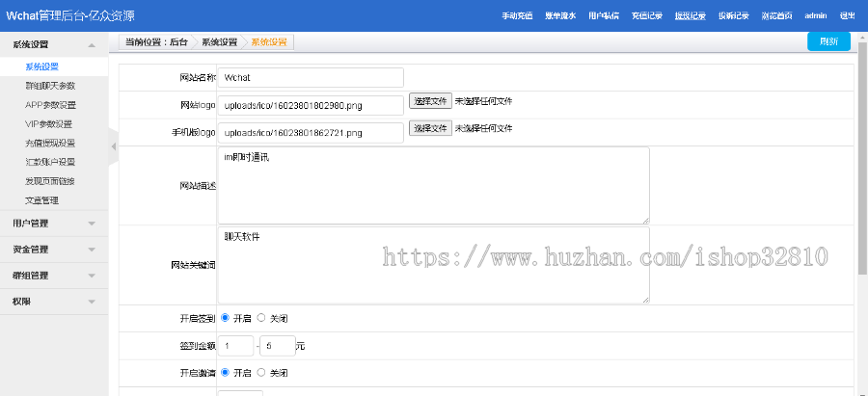Click the 网站logo path input field
This screenshot has height=396, width=868.
tap(311, 105)
